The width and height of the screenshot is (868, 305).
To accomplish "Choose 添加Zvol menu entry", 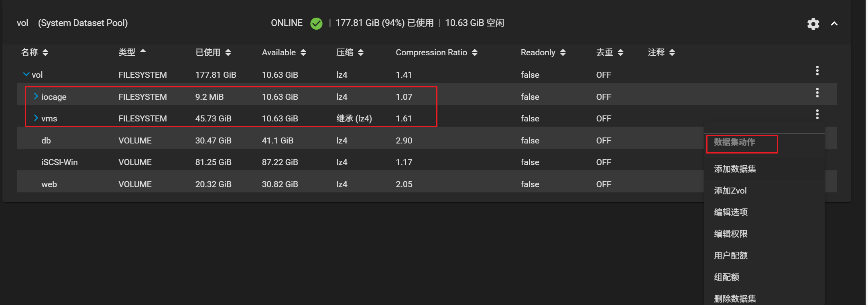I will pos(730,191).
